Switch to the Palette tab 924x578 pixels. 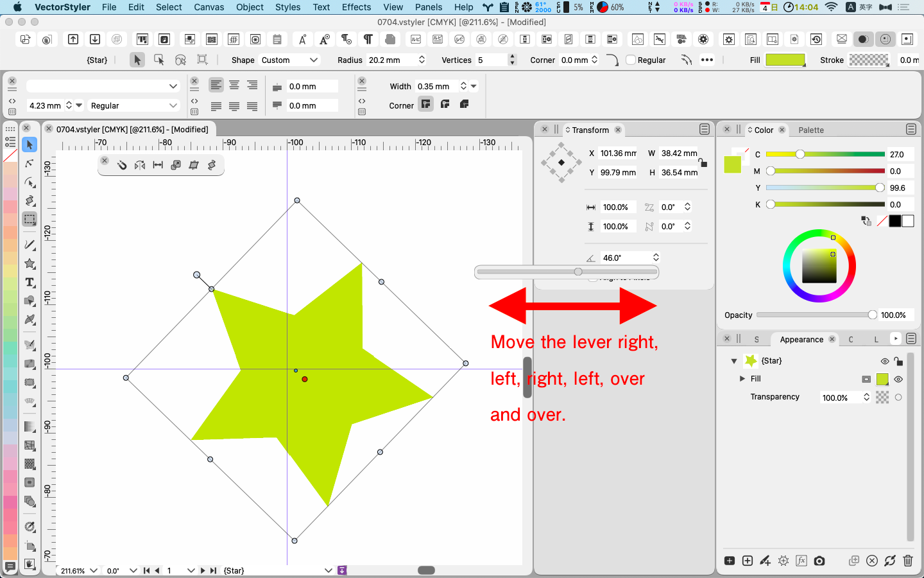811,130
